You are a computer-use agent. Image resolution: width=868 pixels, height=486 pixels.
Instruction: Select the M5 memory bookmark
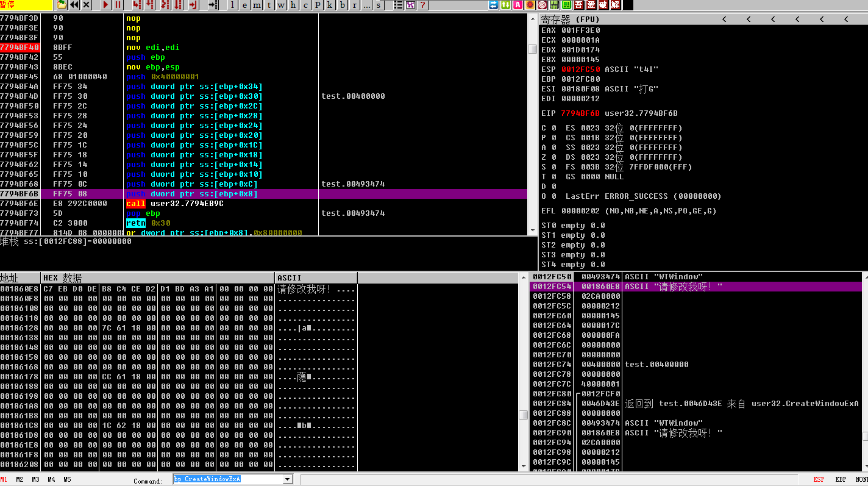(68, 479)
